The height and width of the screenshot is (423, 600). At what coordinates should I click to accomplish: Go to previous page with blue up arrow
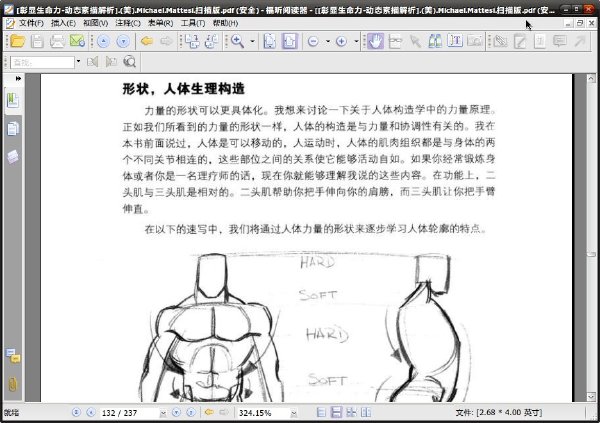pos(103,41)
